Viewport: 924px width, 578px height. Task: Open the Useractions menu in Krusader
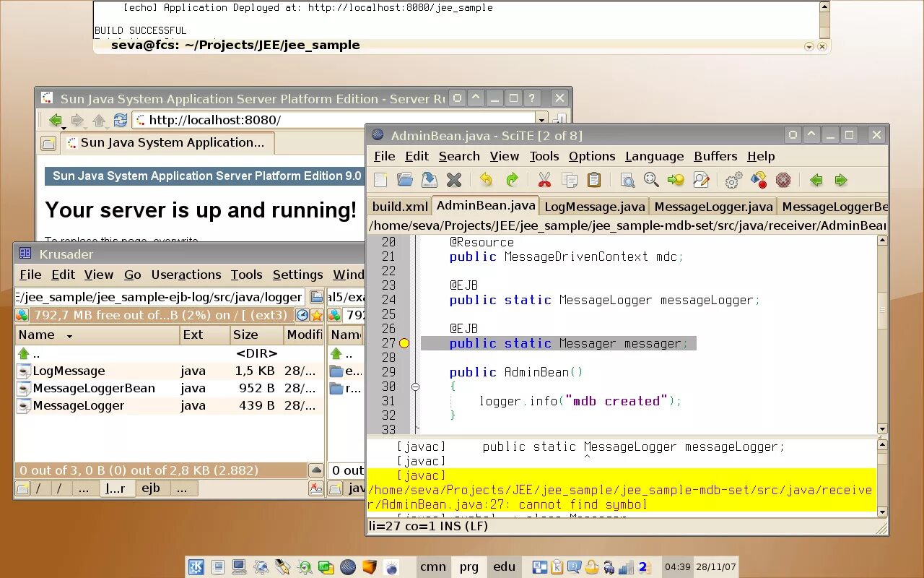(186, 275)
